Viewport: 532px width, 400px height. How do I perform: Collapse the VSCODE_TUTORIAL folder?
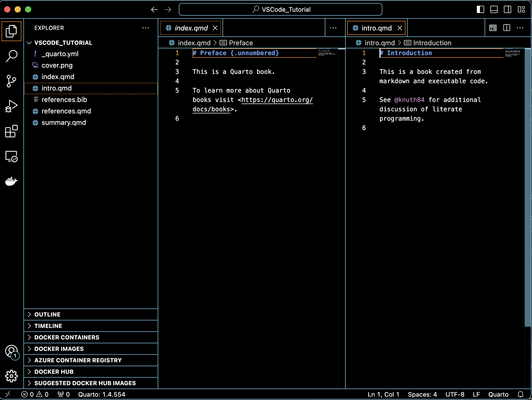pyautogui.click(x=91, y=43)
